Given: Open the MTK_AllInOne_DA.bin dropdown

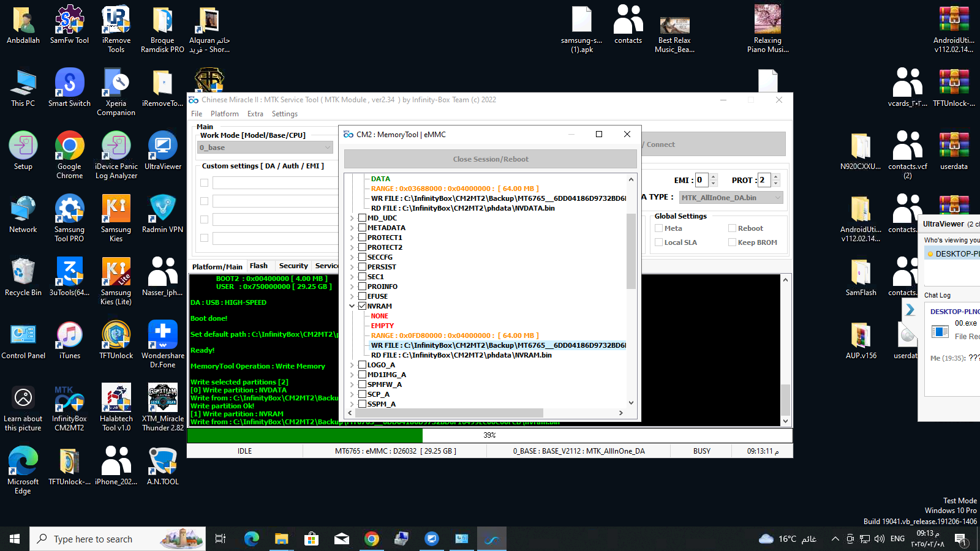Looking at the screenshot, I should (731, 198).
